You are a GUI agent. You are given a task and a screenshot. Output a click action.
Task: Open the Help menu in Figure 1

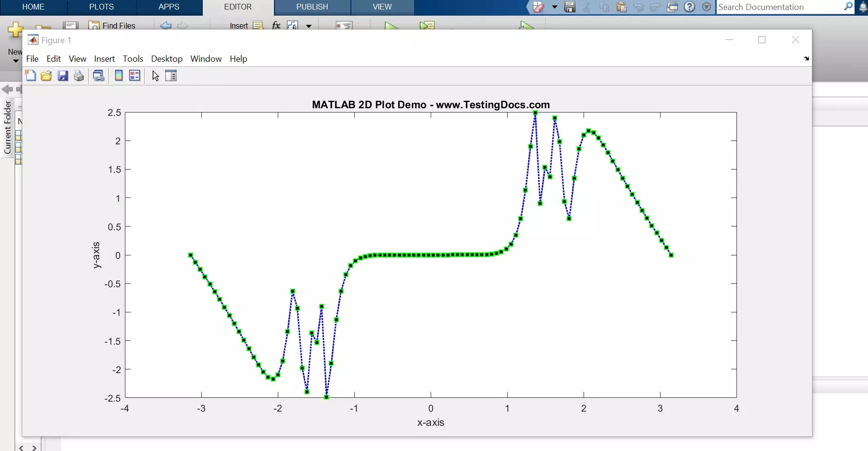click(238, 58)
